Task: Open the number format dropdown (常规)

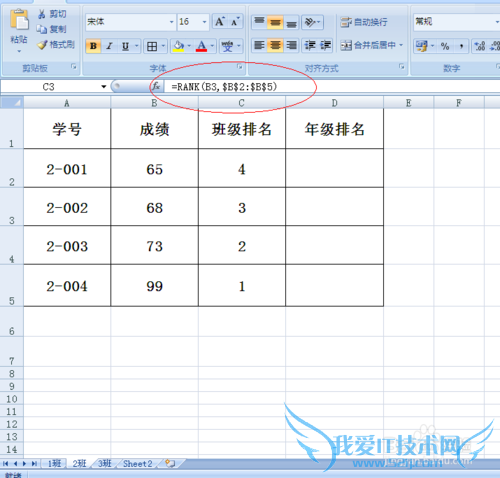Action: [497, 22]
